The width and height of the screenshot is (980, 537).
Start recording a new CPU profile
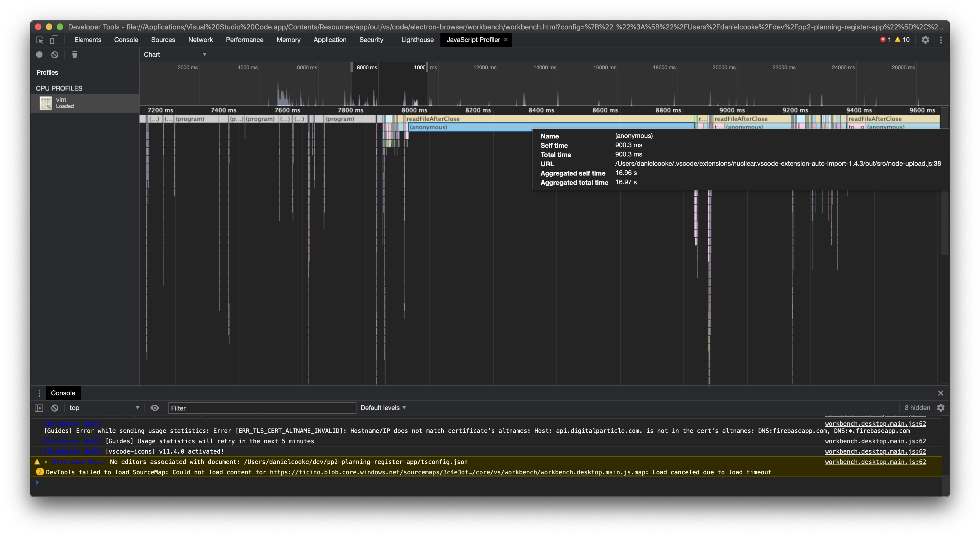(40, 55)
